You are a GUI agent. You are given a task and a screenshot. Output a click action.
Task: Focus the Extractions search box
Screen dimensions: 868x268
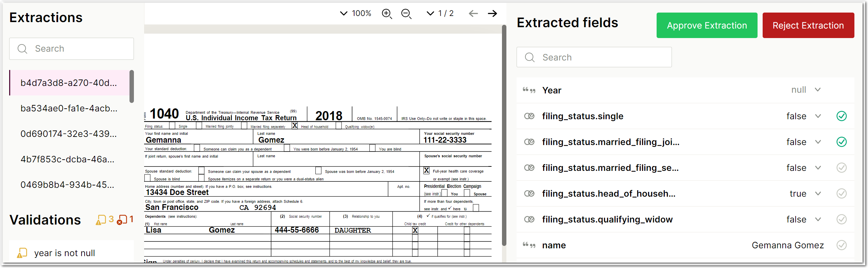[71, 49]
